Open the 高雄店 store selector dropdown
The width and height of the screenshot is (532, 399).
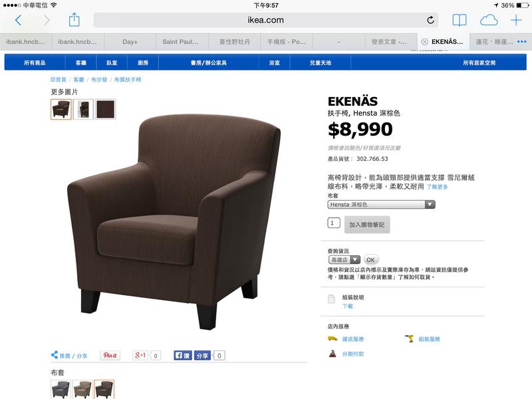point(344,260)
